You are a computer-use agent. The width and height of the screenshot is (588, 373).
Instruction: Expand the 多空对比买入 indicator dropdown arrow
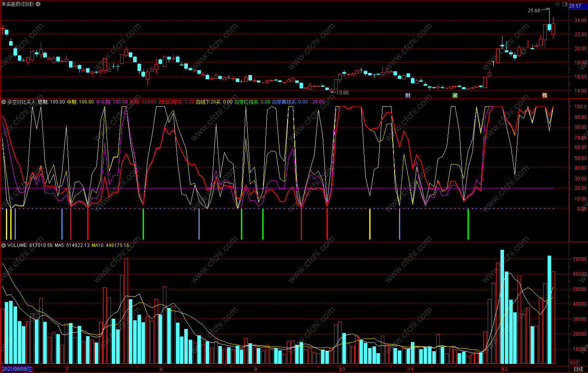pyautogui.click(x=4, y=102)
